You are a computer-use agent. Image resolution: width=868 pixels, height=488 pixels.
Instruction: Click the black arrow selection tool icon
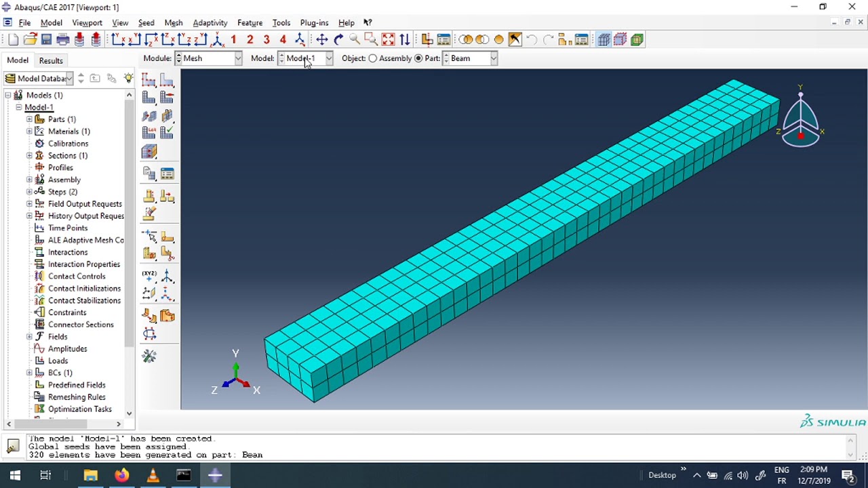pyautogui.click(x=515, y=40)
